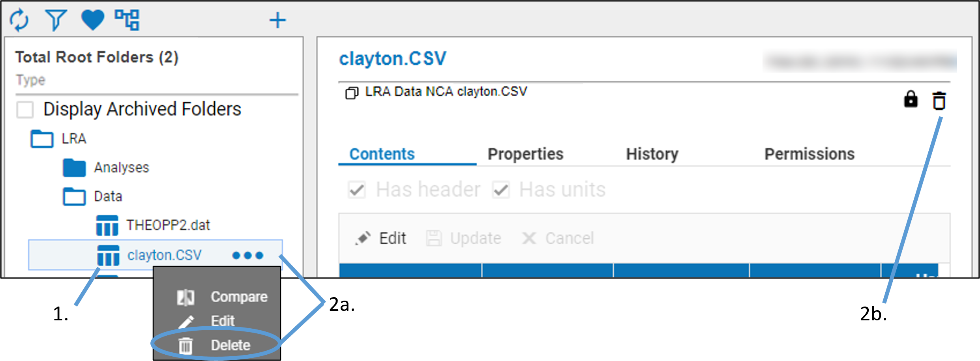Toggle the Has units checkbox
Viewport: 980px width, 361px height.
coord(501,190)
